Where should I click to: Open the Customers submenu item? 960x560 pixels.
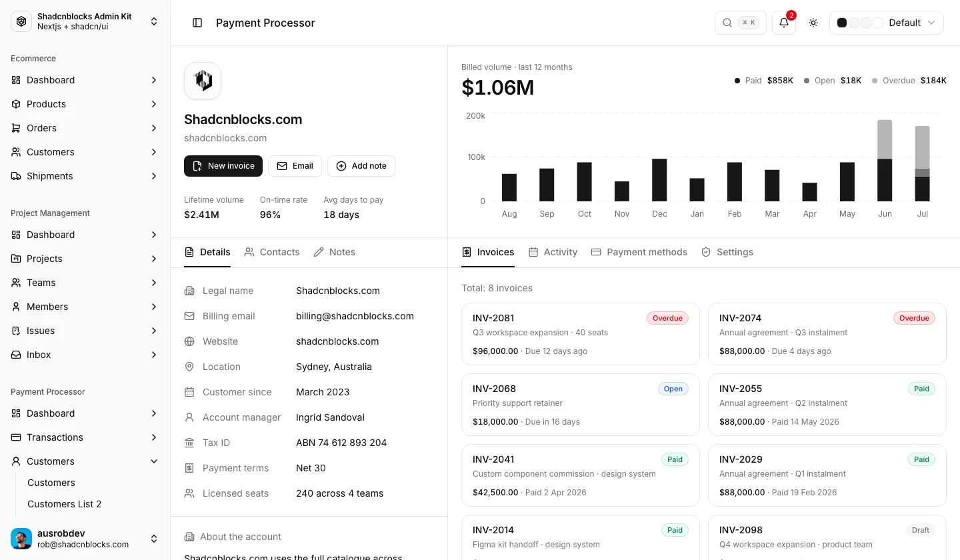point(91,483)
